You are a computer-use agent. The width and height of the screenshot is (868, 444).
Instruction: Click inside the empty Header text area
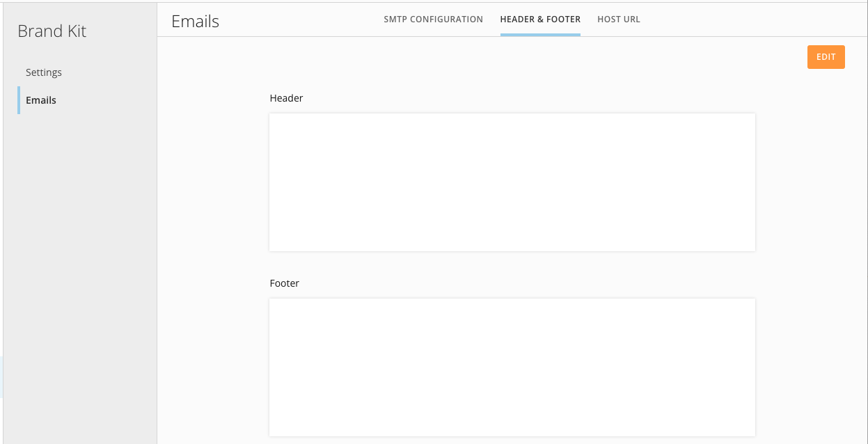click(512, 181)
